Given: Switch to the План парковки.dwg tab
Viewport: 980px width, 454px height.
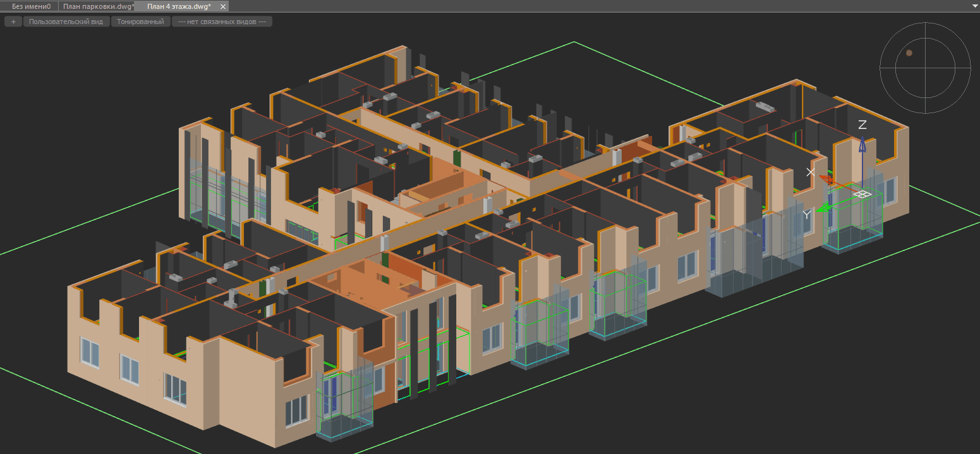Looking at the screenshot, I should pos(99,6).
